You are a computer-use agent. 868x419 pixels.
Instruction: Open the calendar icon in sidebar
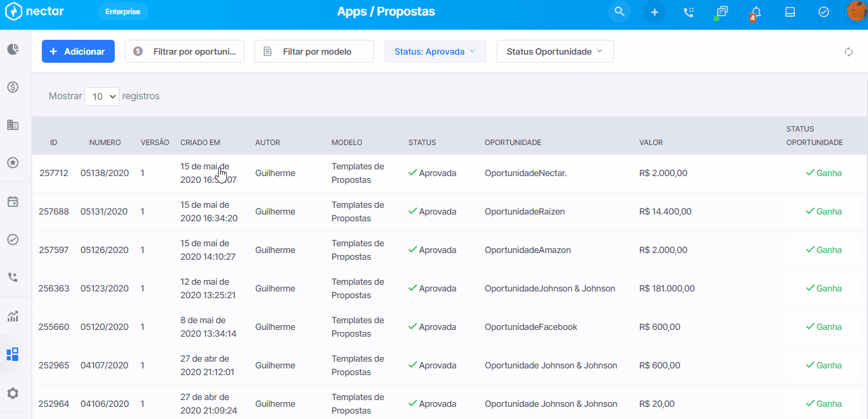[13, 202]
